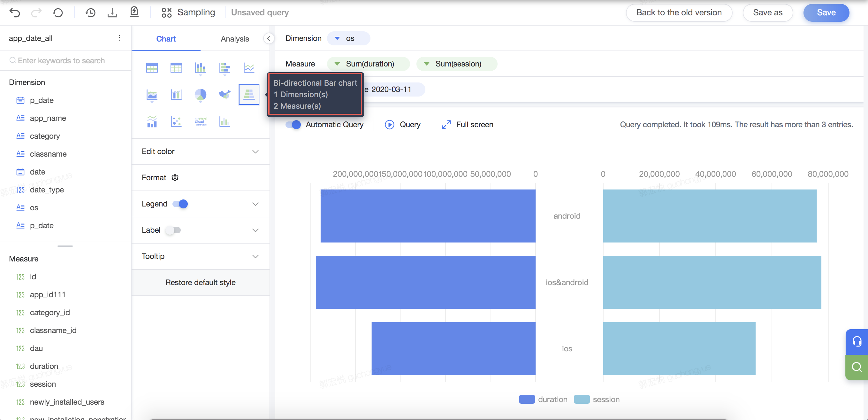Viewport: 868px width, 420px height.
Task: Open the Sum(session) measure dropdown arrow
Action: [426, 64]
